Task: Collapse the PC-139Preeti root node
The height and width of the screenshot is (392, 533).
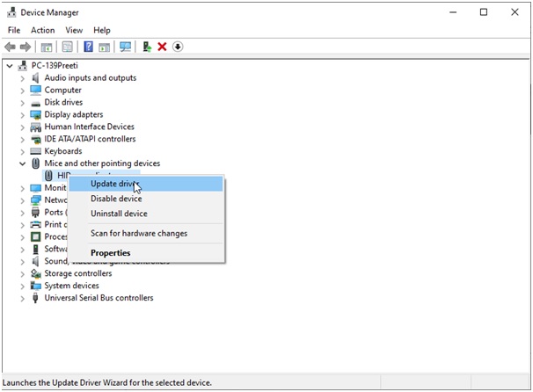Action: coord(10,65)
